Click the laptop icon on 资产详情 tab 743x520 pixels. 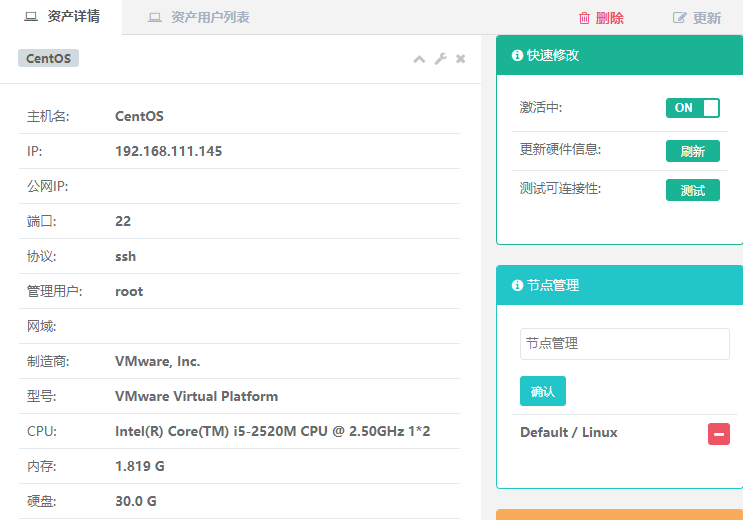(31, 17)
